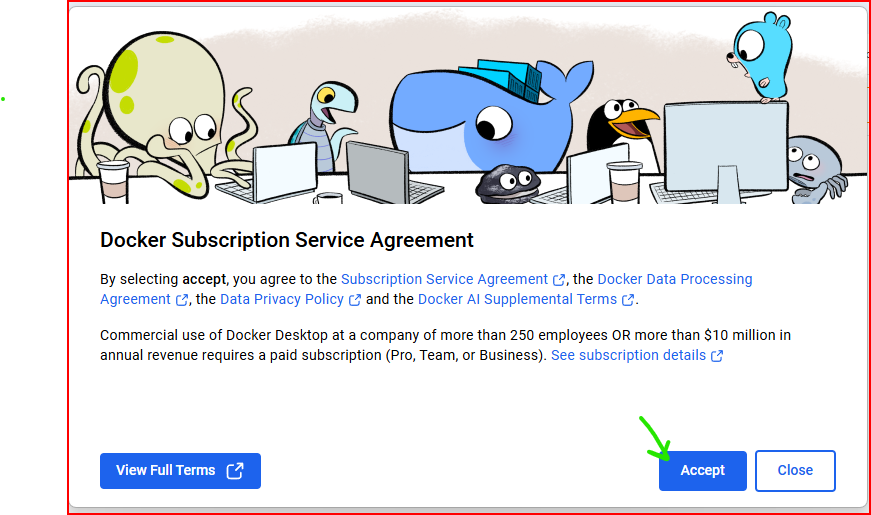The height and width of the screenshot is (515, 871).
Task: Open full terms via View Full Terms
Action: tap(180, 471)
